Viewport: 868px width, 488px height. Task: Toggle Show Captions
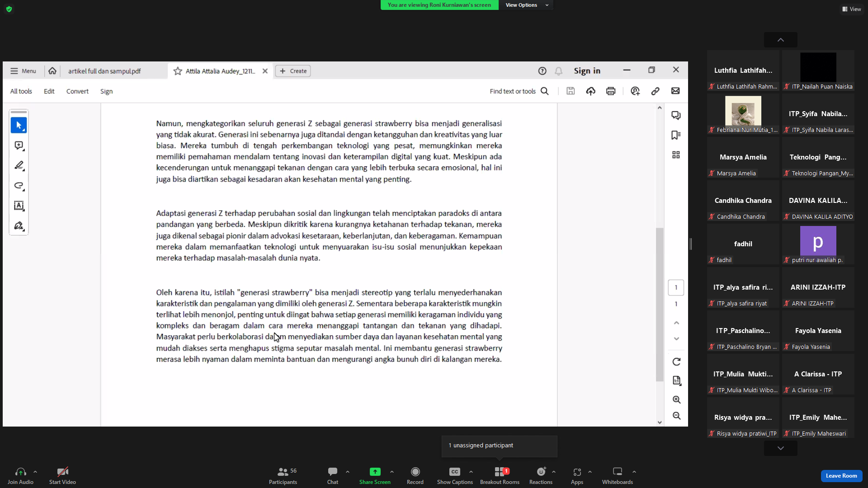(455, 476)
